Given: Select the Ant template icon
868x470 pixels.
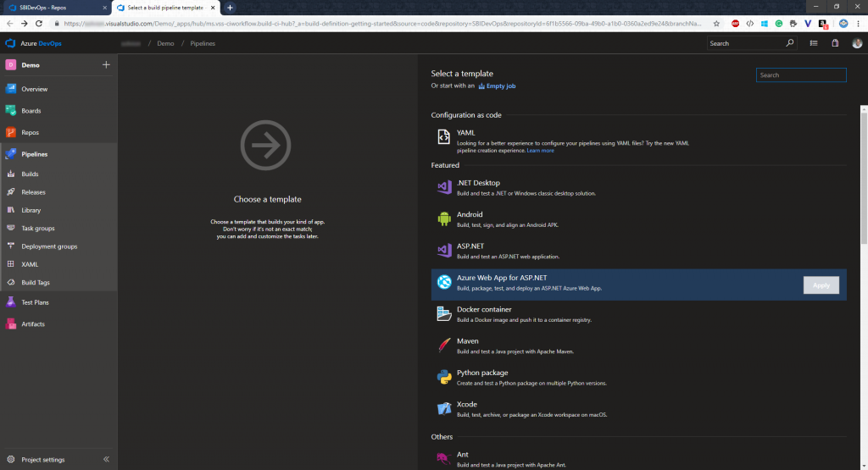Looking at the screenshot, I should click(444, 458).
